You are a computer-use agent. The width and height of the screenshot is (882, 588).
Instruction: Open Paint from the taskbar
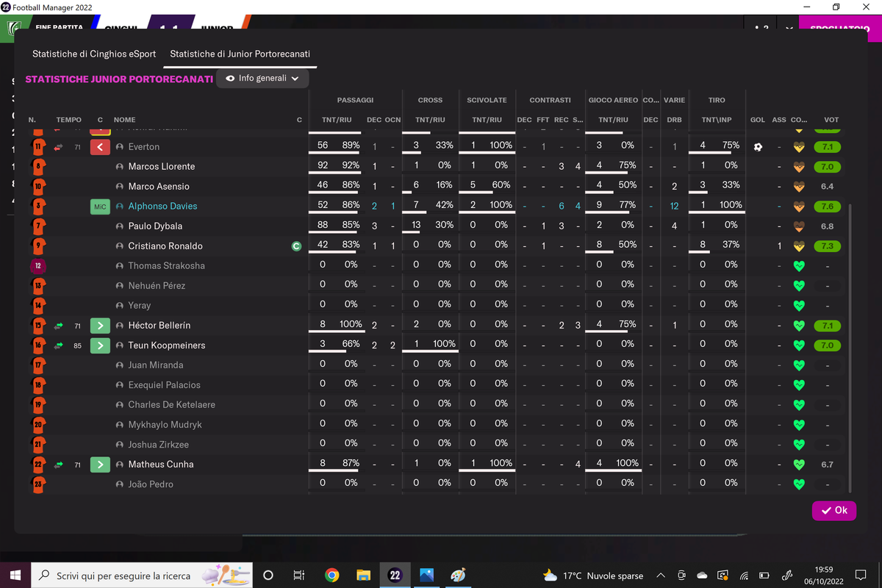tap(458, 576)
